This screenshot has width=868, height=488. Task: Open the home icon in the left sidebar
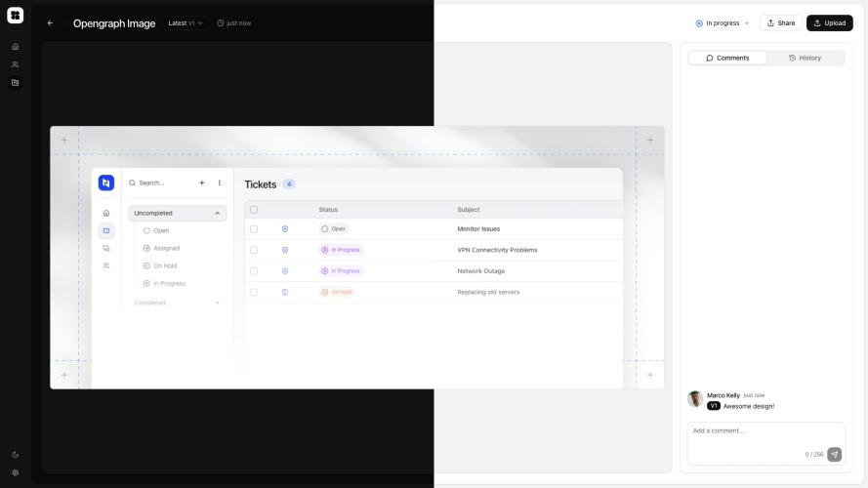16,47
